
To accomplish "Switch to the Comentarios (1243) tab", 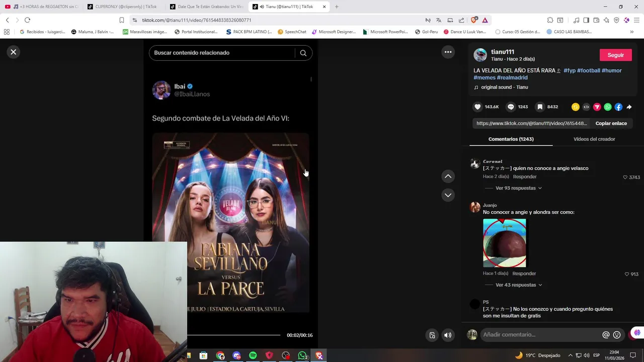I will (x=511, y=139).
